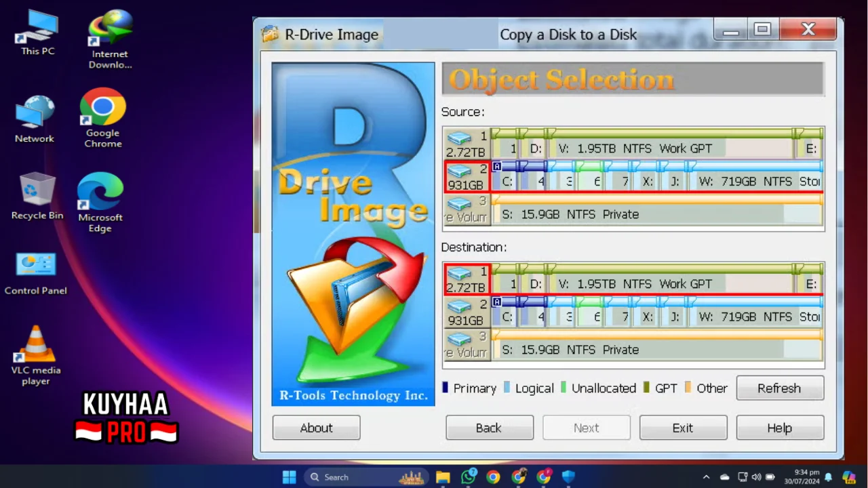Choose Destination partition J: on disk 2

pos(674,312)
